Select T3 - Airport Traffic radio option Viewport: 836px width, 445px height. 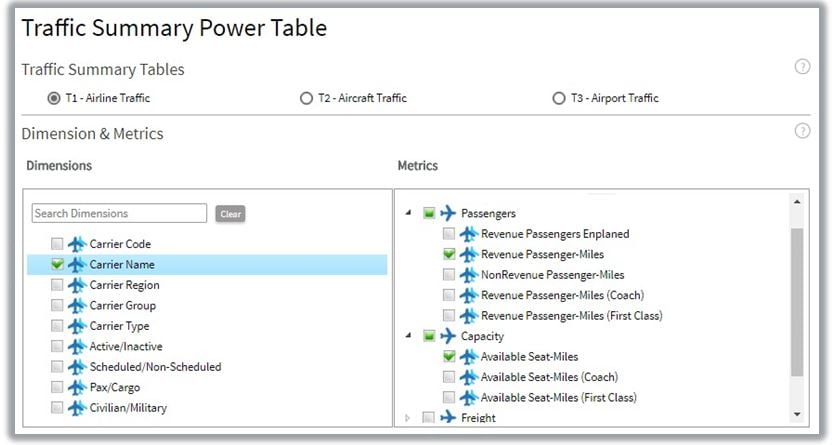pyautogui.click(x=558, y=98)
